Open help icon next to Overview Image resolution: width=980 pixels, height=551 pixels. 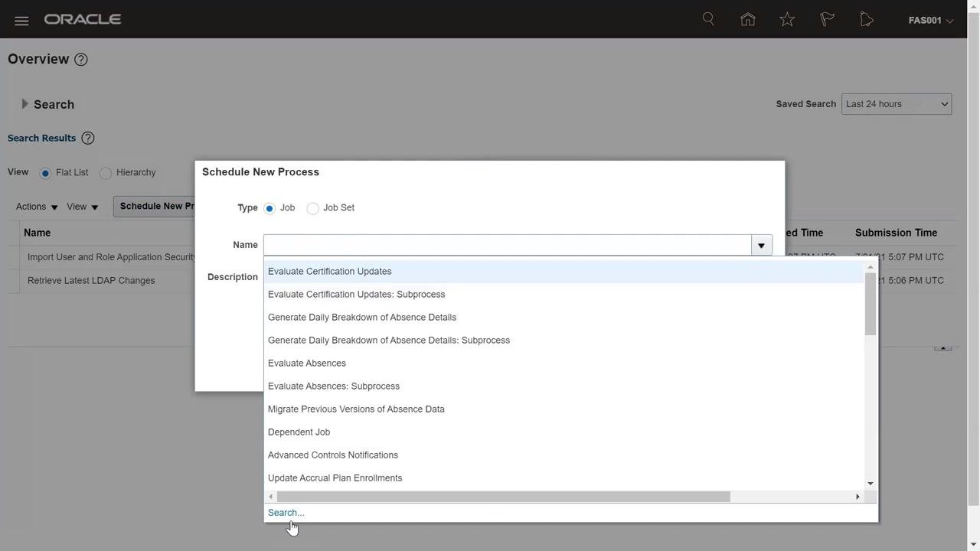tap(81, 60)
